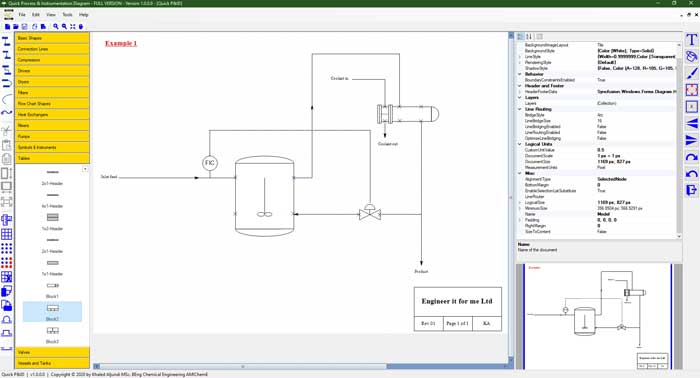Select the Text tool icon marked T
700x378 pixels.
coord(691,40)
